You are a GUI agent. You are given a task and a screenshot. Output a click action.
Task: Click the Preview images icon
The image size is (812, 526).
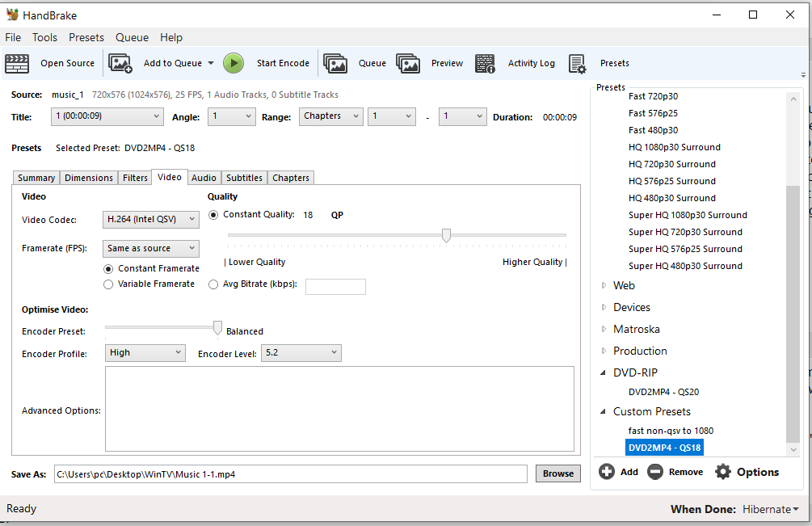point(408,63)
